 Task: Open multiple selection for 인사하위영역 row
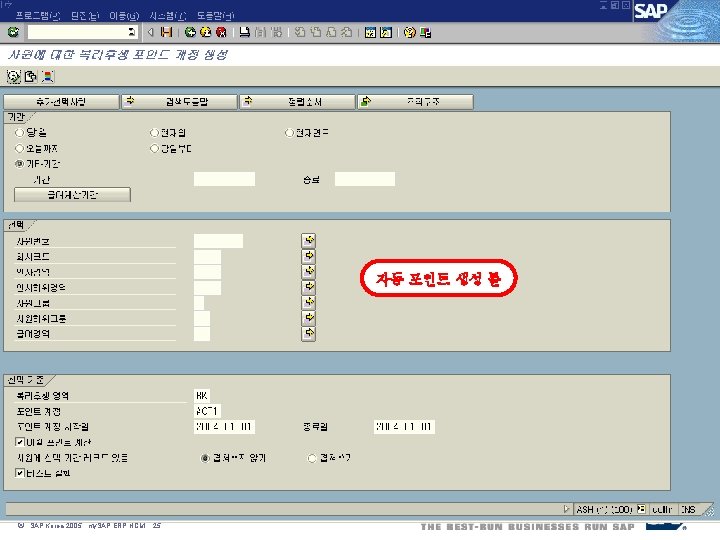(x=309, y=287)
